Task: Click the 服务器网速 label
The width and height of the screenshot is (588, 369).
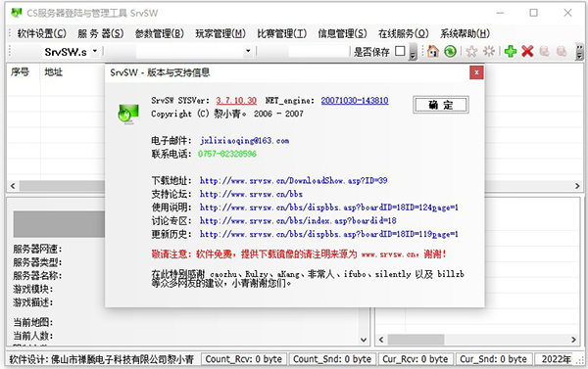Action: tap(37, 250)
